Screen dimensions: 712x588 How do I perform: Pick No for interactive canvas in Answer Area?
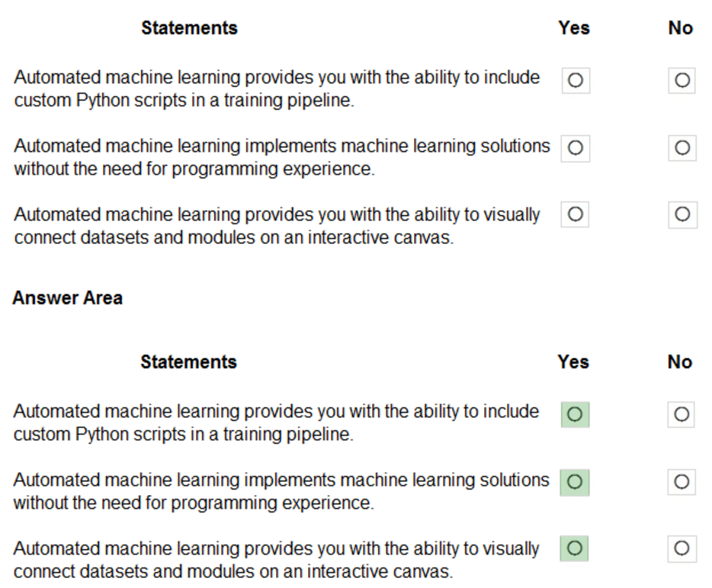(x=681, y=548)
